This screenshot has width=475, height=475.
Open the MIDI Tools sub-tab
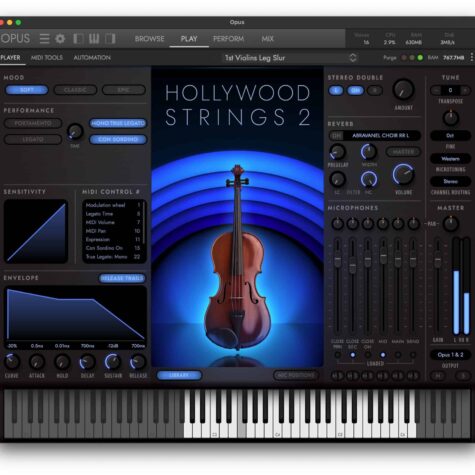(x=47, y=58)
